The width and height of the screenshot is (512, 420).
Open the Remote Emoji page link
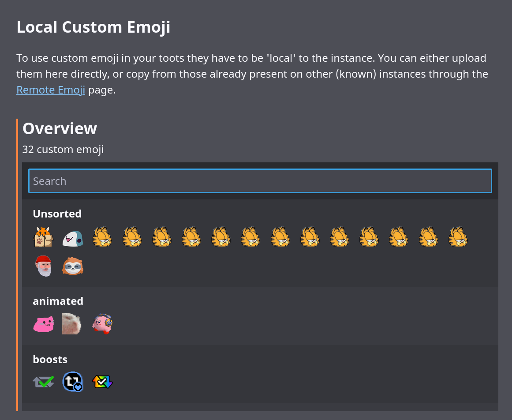(50, 90)
